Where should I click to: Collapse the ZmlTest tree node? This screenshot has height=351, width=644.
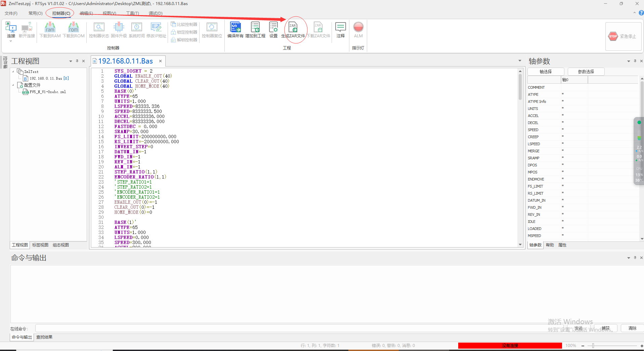(x=13, y=71)
